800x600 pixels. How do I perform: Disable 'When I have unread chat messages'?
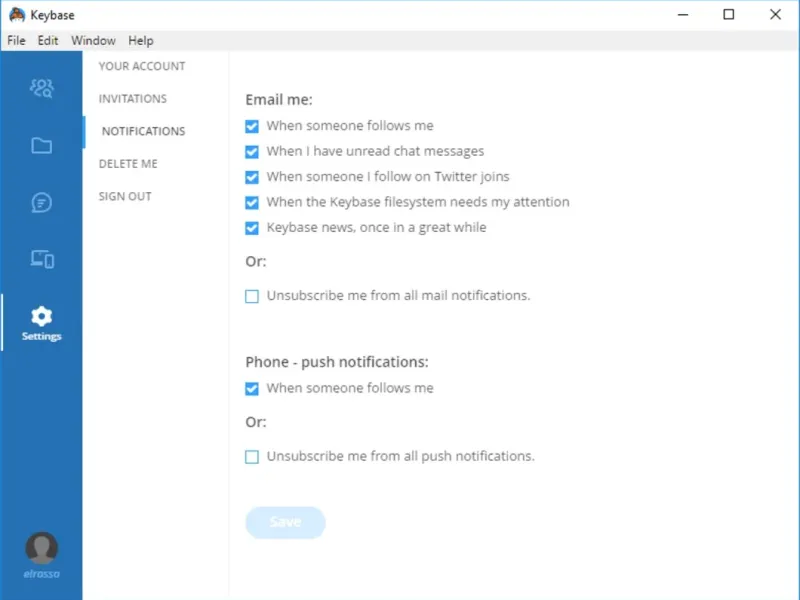pyautogui.click(x=252, y=152)
